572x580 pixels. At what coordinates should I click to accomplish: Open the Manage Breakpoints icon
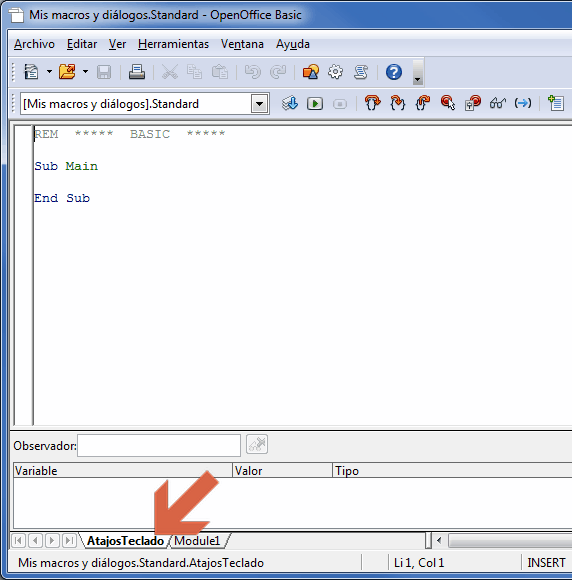(472, 103)
